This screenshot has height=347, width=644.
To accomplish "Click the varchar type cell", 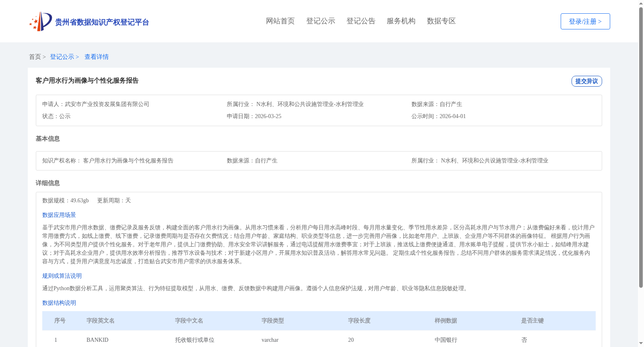I will [x=270, y=340].
